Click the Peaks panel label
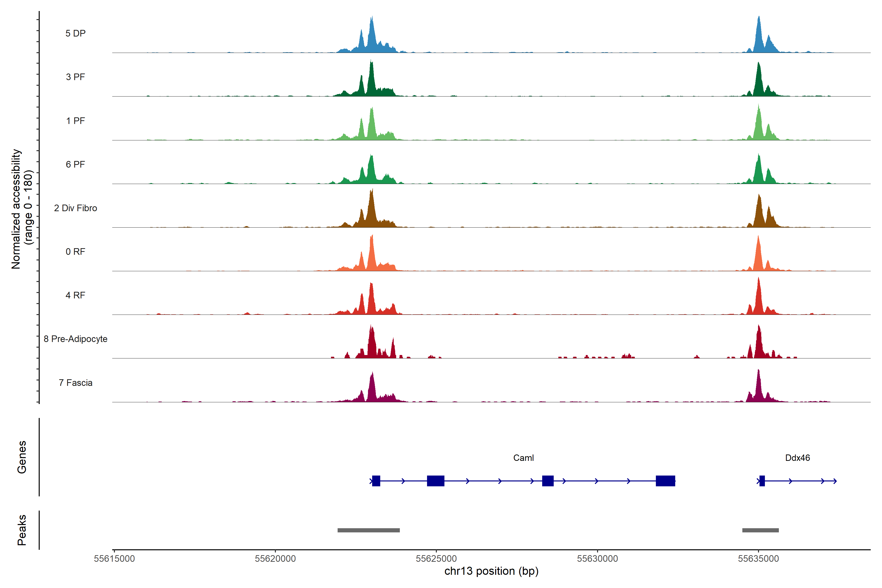 [x=22, y=529]
